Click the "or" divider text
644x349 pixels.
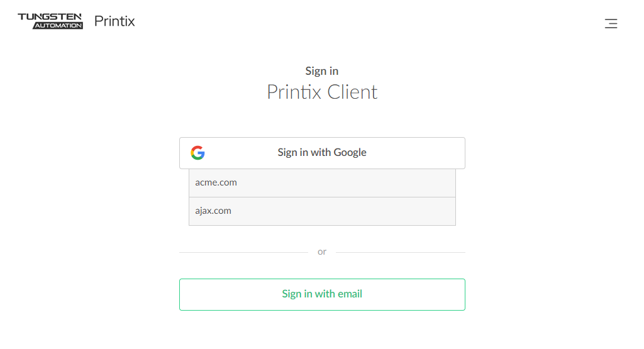click(322, 252)
